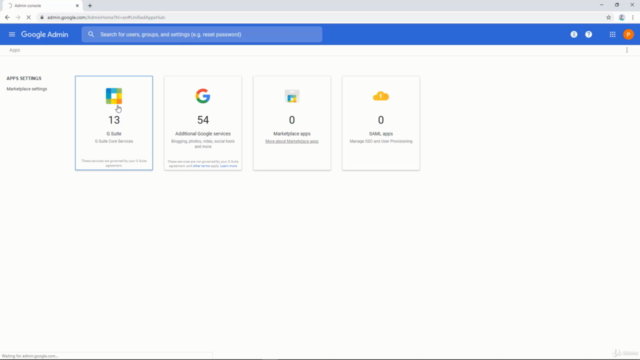The image size is (640, 360).
Task: Open the Google apps grid launcher
Action: pos(613,34)
